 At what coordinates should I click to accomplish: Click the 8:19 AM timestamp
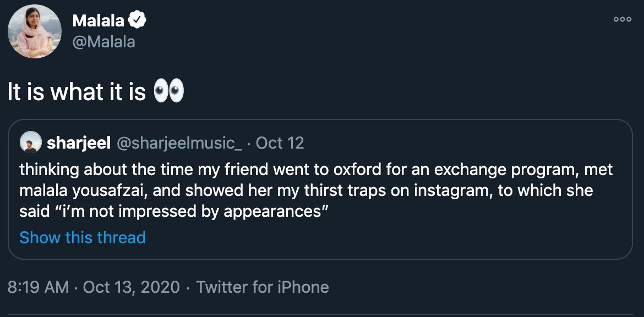point(39,287)
